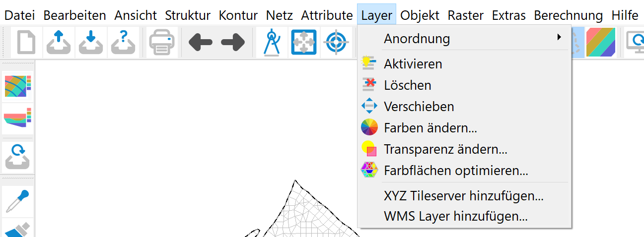Close the open Layer menu
Screen dimensions: 644x237
tap(377, 15)
